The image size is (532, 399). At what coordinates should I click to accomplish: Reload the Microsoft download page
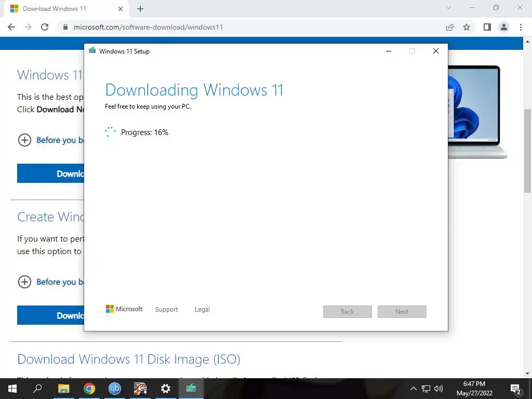tap(45, 27)
